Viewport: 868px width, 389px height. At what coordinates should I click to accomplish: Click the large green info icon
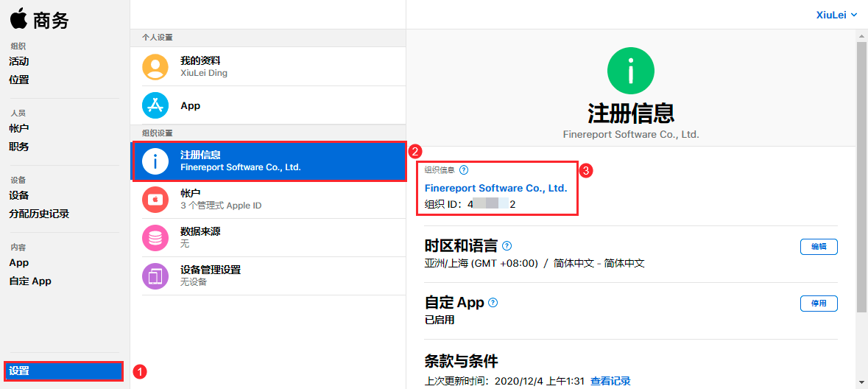tap(630, 71)
